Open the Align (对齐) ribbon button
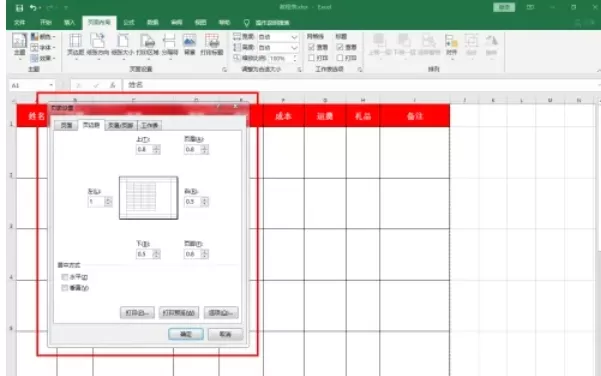601x376 pixels. pyautogui.click(x=452, y=45)
